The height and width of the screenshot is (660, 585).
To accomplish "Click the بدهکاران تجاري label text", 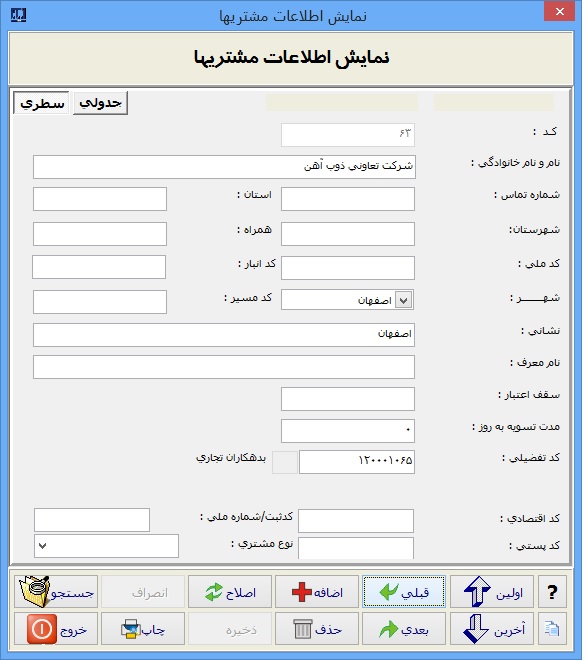I will (x=231, y=458).
